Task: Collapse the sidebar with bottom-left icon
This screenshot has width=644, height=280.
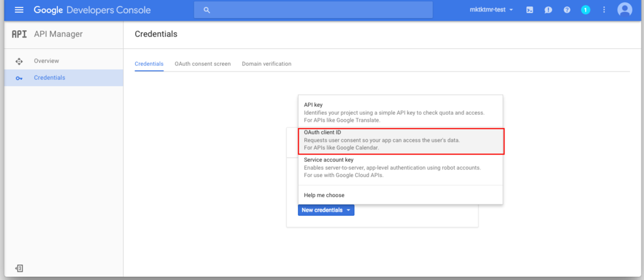Action: (19, 269)
